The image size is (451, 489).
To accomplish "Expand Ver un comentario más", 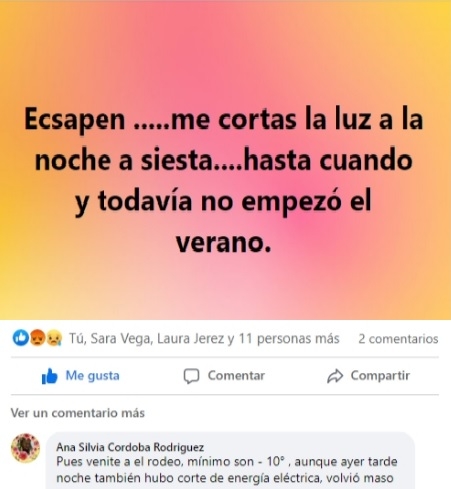I will pos(78,413).
